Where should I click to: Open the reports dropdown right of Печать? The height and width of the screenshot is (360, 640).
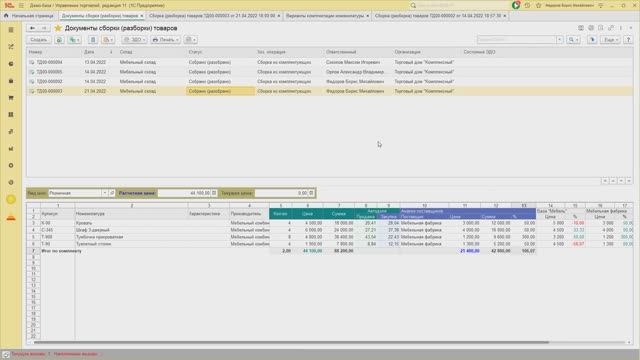pos(190,40)
